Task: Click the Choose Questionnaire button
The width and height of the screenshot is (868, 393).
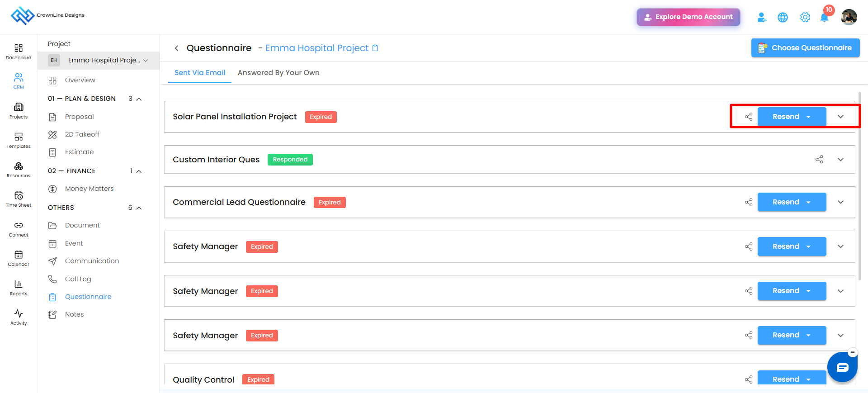Action: pyautogui.click(x=805, y=48)
